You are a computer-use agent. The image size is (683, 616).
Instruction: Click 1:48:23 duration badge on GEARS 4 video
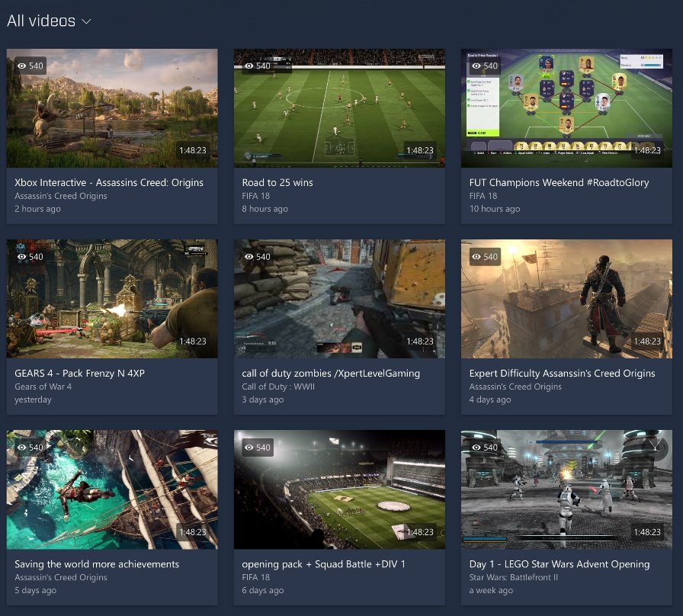point(193,341)
